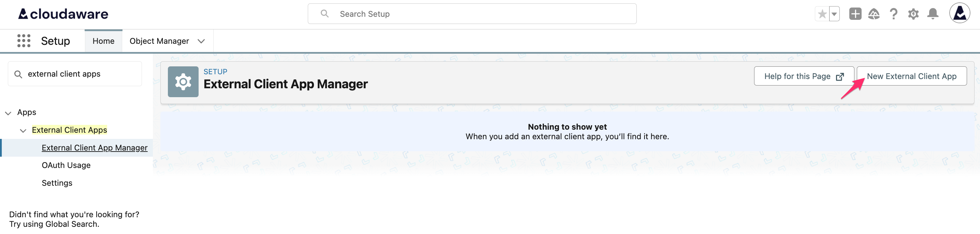Open the App Launcher grid icon
This screenshot has width=980, height=234.
click(24, 40)
